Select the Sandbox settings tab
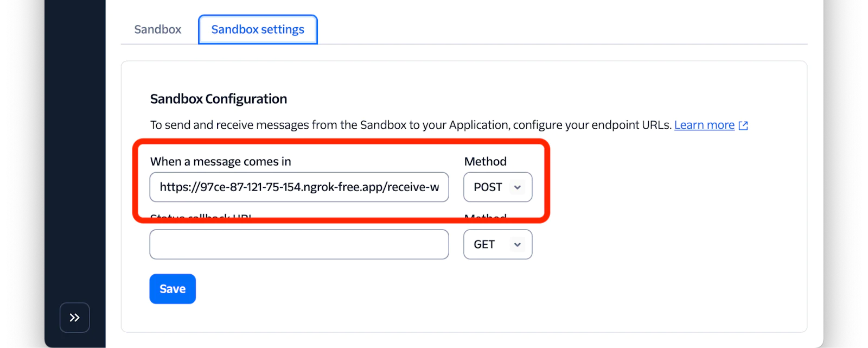The image size is (868, 348). [258, 29]
